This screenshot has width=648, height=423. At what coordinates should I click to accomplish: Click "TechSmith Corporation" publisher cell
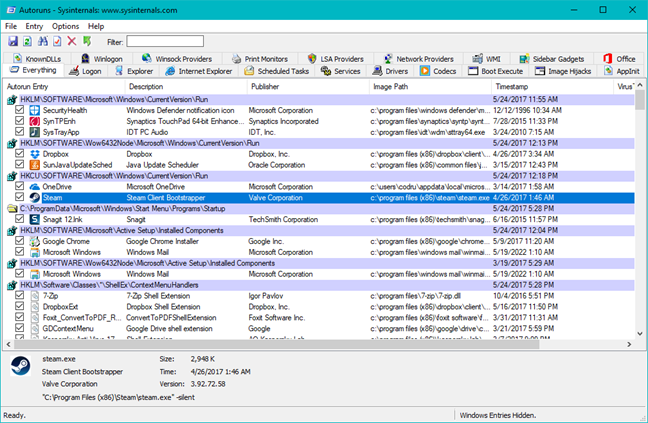(283, 219)
